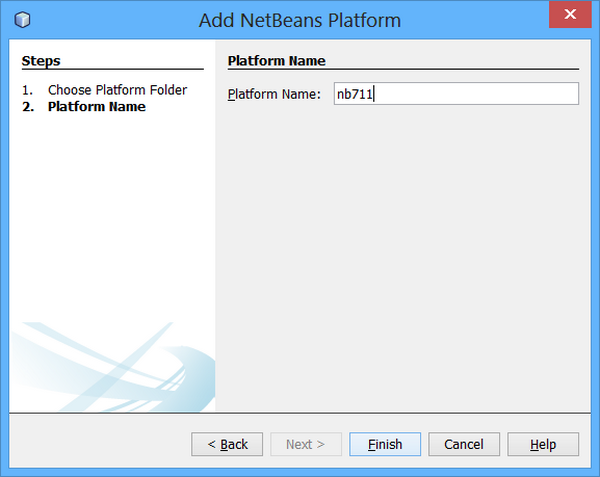The image size is (600, 477).
Task: Close the Add NetBeans Platform dialog
Action: click(570, 14)
